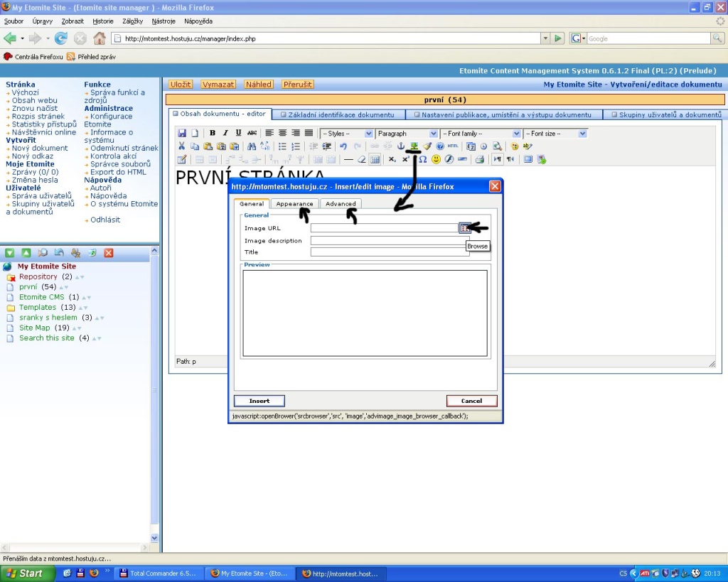Click the Uložit button

[x=181, y=84]
